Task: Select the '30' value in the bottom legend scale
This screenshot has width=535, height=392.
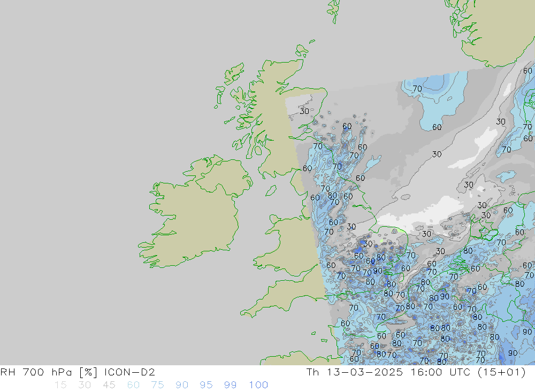Action: coord(85,385)
